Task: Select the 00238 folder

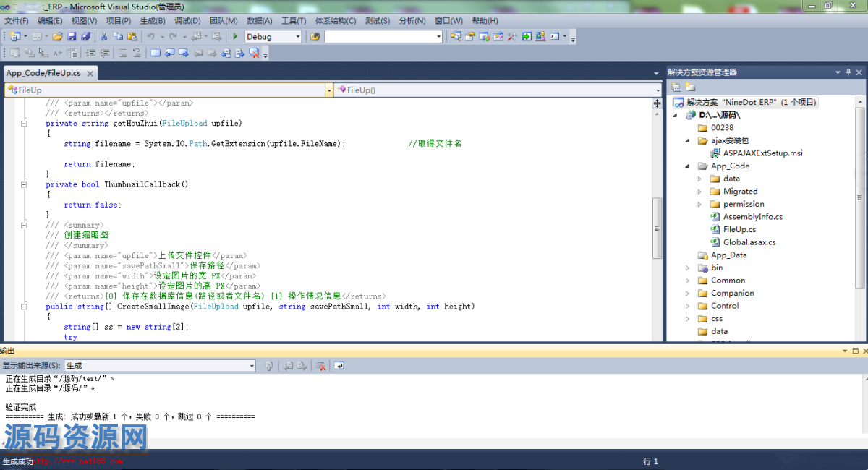Action: (x=722, y=128)
